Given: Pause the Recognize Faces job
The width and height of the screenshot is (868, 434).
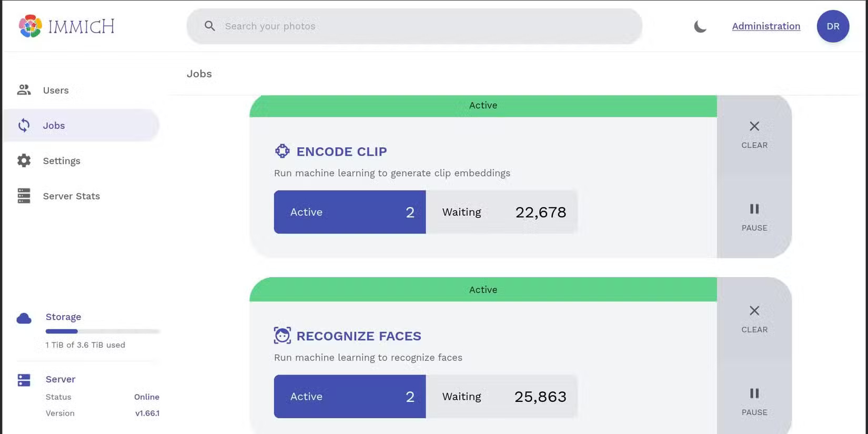Looking at the screenshot, I should 754,401.
